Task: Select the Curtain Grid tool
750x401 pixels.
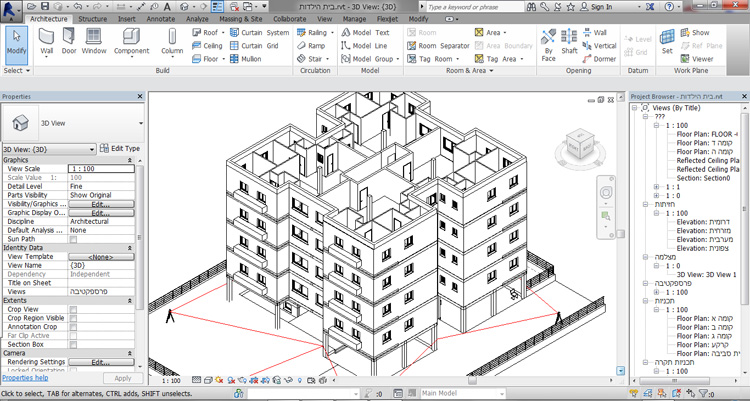Action: [x=254, y=46]
